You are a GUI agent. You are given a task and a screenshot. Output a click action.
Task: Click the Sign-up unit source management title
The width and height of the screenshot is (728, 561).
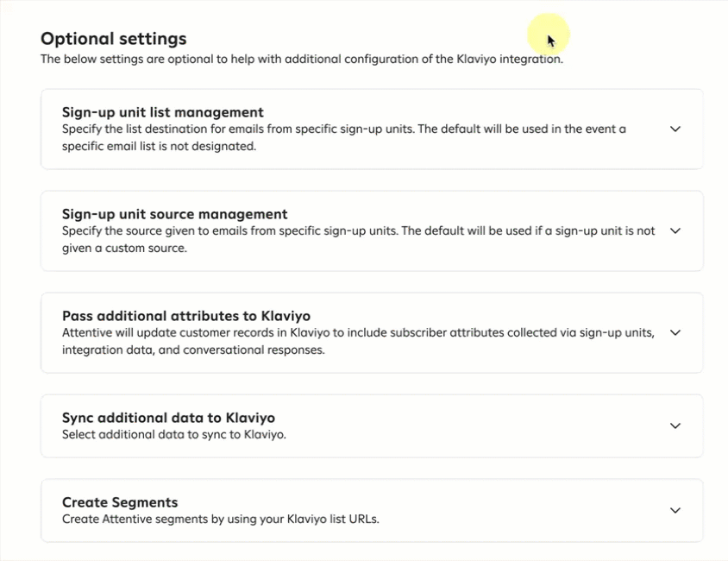(174, 214)
